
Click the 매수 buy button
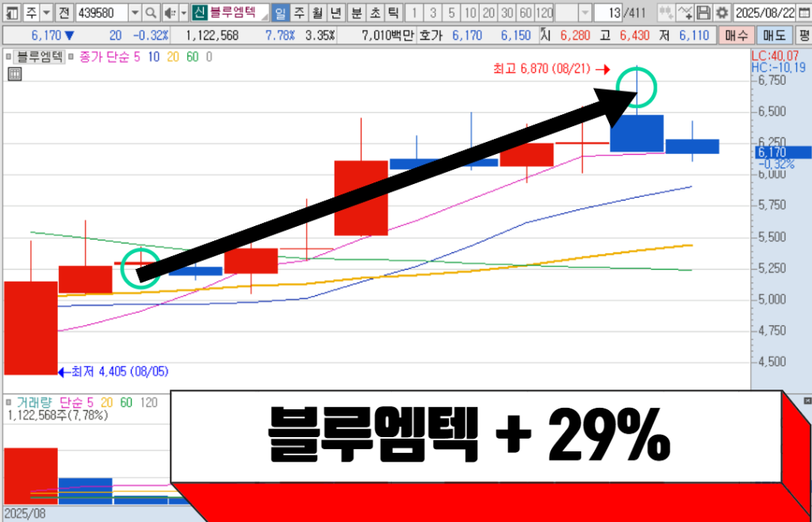point(736,36)
